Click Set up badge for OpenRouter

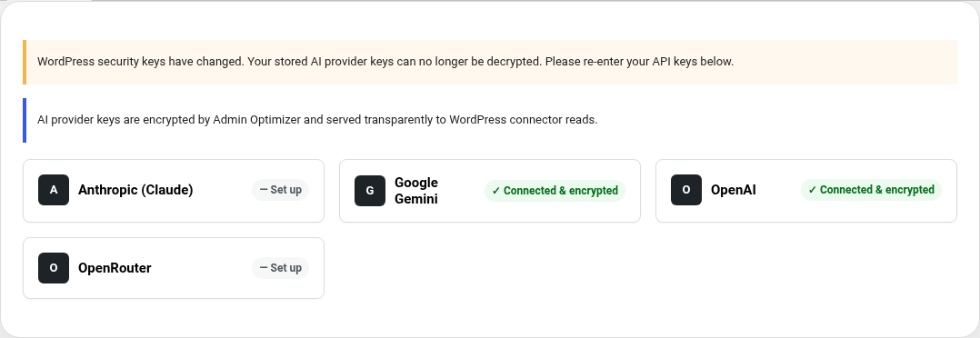280,268
